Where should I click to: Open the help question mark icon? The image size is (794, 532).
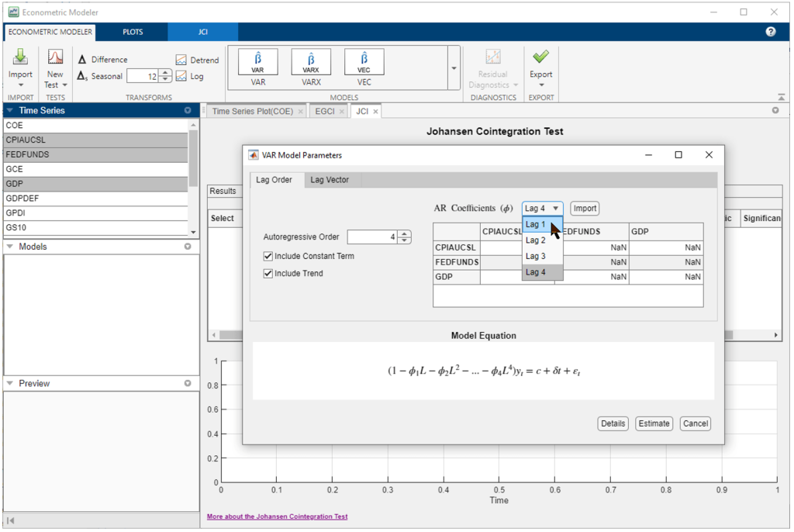771,32
